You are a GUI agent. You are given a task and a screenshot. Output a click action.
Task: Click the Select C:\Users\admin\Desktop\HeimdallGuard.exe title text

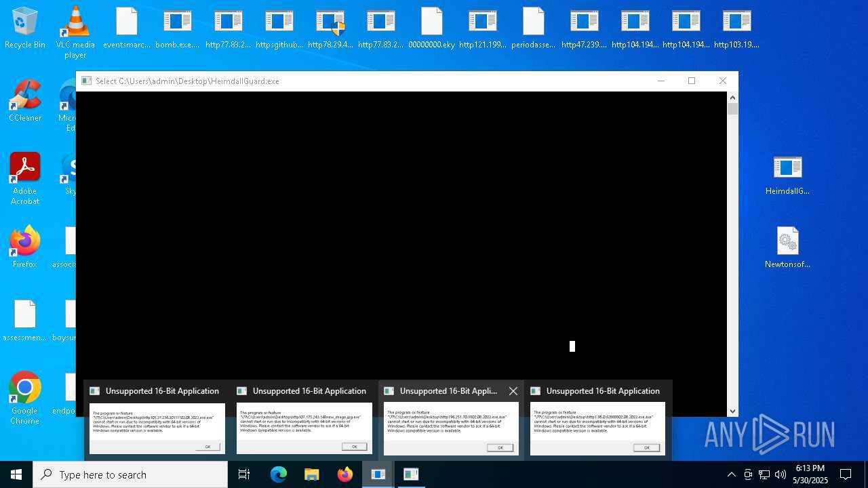187,81
